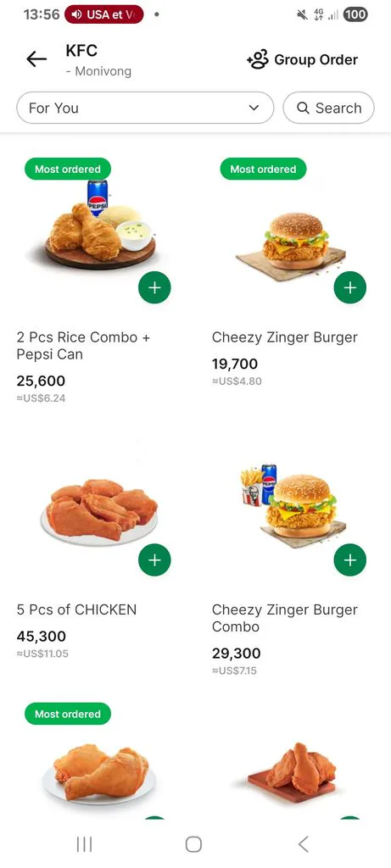Tap the Android home button
The height and width of the screenshot is (868, 391).
[x=193, y=844]
